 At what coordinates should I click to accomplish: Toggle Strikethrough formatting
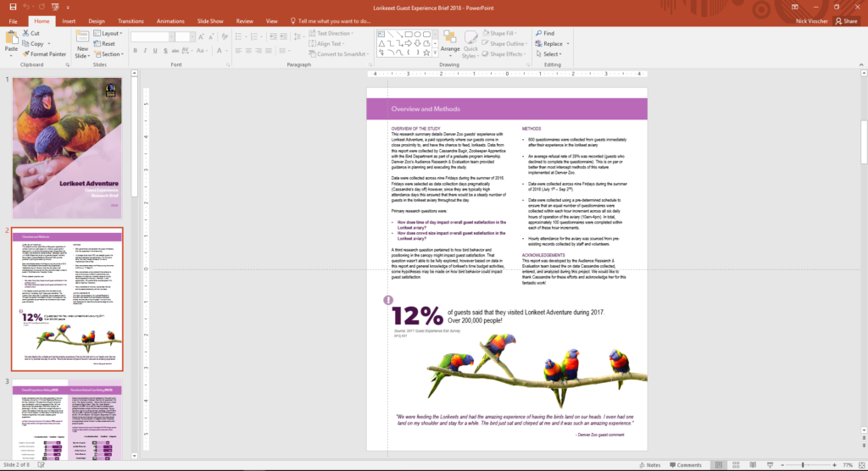pyautogui.click(x=175, y=51)
